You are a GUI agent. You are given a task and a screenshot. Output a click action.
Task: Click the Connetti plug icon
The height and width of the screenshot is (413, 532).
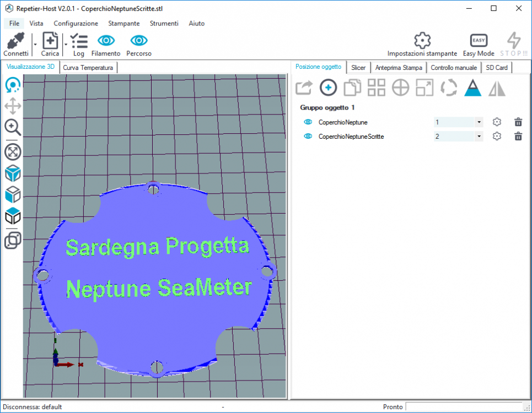pos(15,41)
